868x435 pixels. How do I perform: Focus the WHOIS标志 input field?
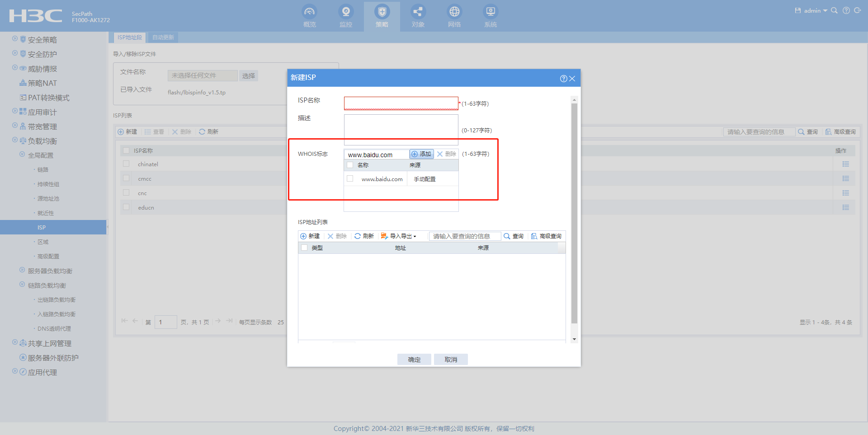click(x=377, y=154)
